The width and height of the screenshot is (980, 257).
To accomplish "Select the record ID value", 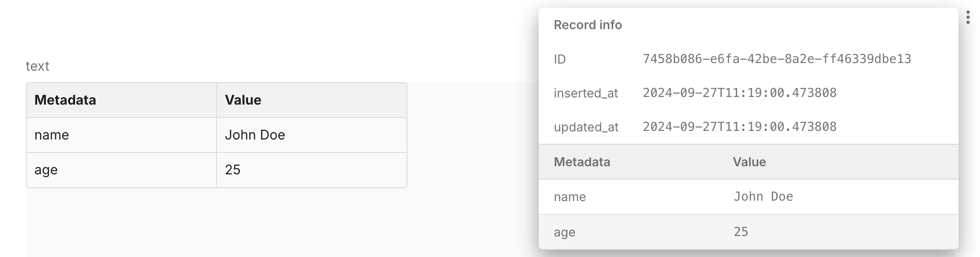I will (x=777, y=59).
